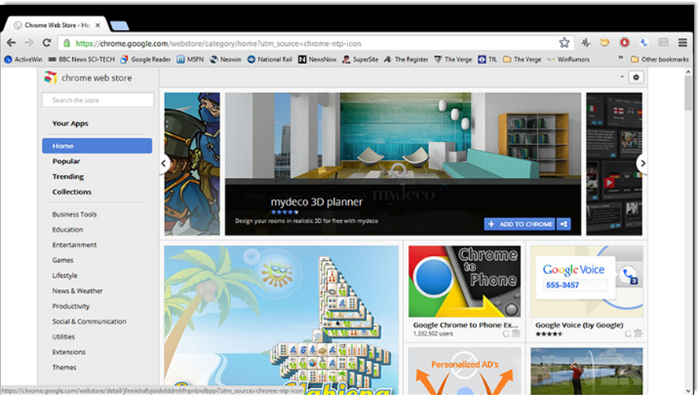Screen dimensions: 699x395
Task: Share mydeco 3D planner via share icon
Action: (563, 224)
